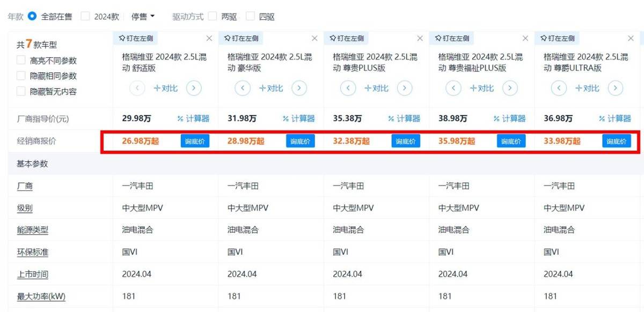Tick 隐藏暂无内容 checkbox
This screenshot has height=312, width=644.
point(21,91)
